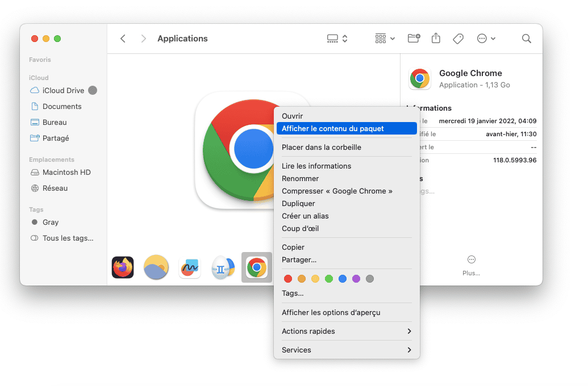The image size is (588, 386).
Task: Click the version value 118.0.5993.96
Action: pyautogui.click(x=515, y=161)
